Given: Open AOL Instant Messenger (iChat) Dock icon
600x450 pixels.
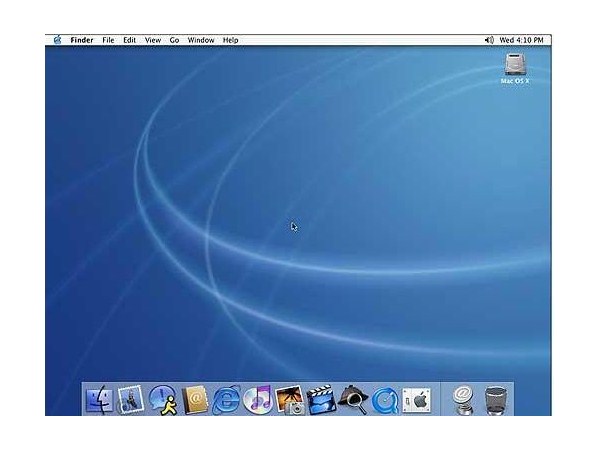Looking at the screenshot, I should coord(163,400).
